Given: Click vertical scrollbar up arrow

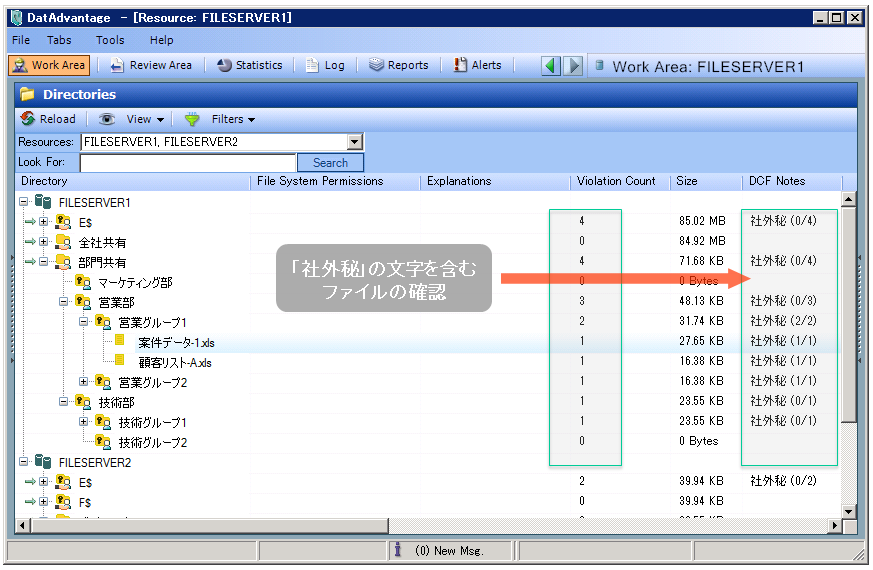Looking at the screenshot, I should click(x=849, y=199).
